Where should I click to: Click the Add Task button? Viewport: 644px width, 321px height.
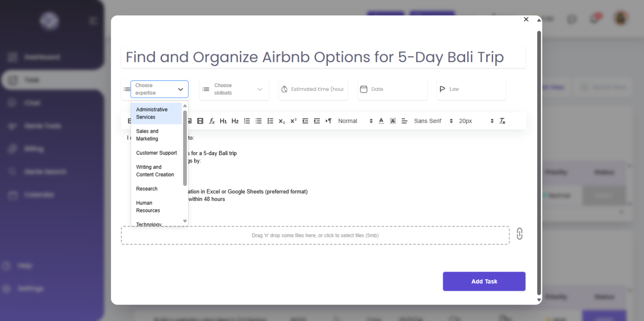(x=484, y=281)
